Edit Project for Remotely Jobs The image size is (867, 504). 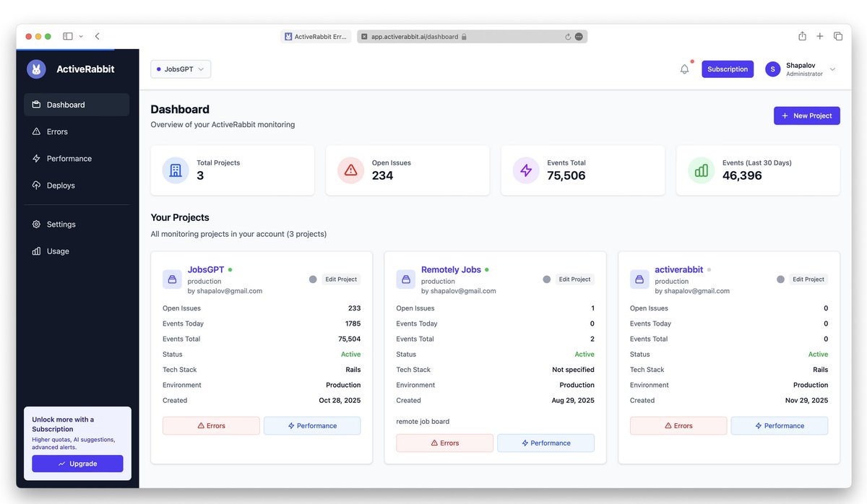pos(574,279)
